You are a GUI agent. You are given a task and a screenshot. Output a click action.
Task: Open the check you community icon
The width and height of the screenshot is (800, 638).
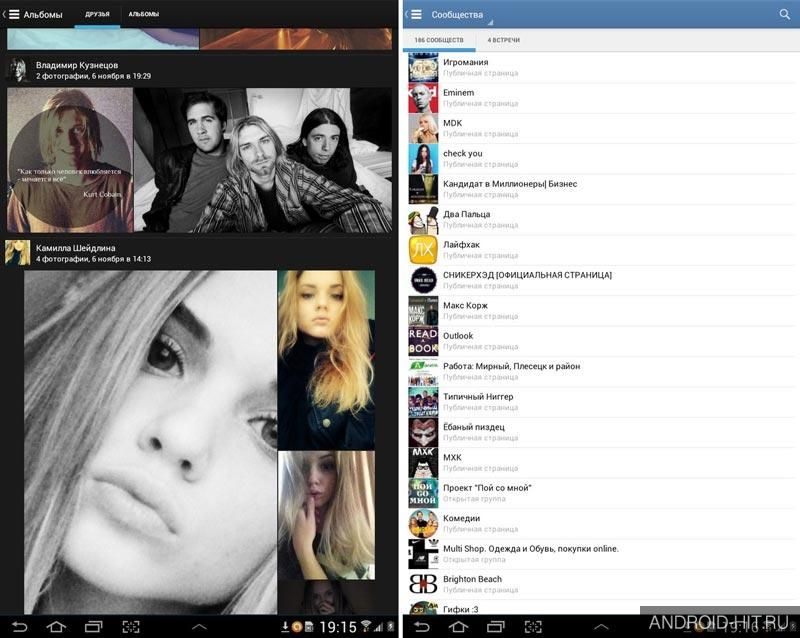point(423,159)
